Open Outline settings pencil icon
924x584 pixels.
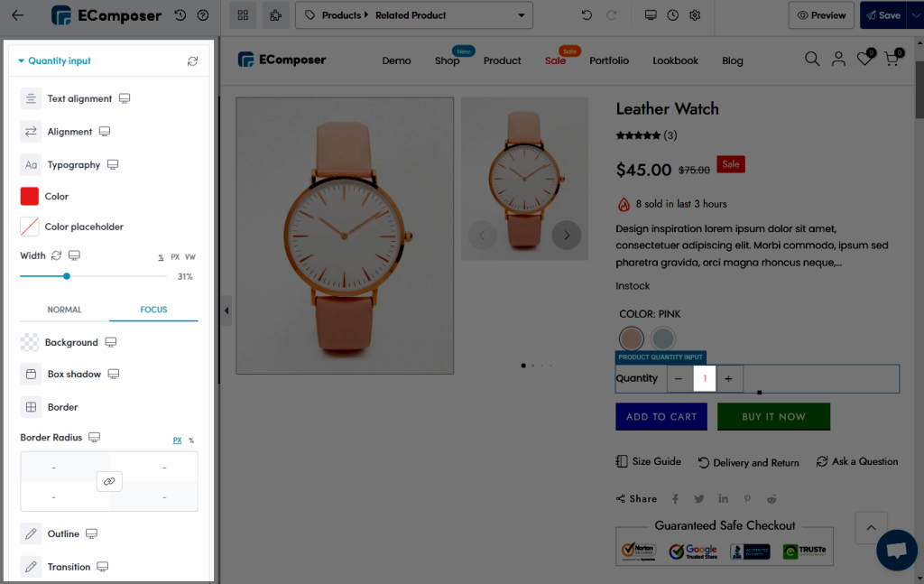(x=31, y=534)
